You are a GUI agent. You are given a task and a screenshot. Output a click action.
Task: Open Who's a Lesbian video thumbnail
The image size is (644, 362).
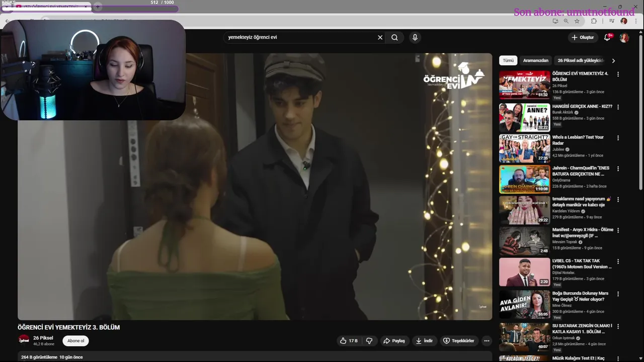(524, 148)
